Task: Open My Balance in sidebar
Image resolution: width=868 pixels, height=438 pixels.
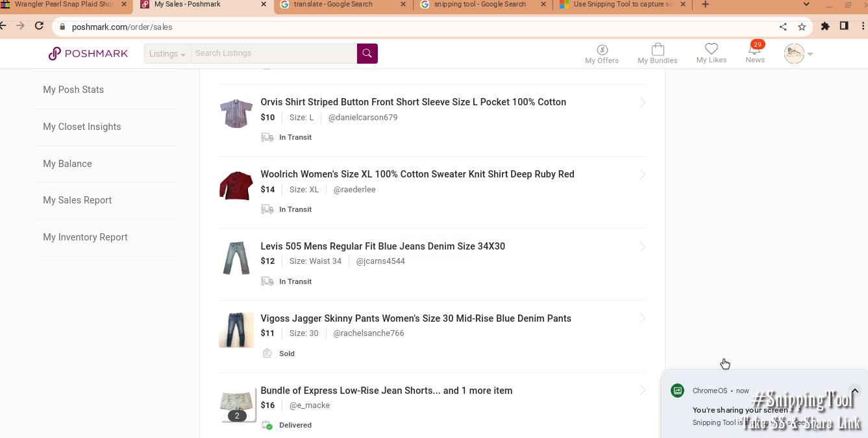Action: (x=68, y=164)
